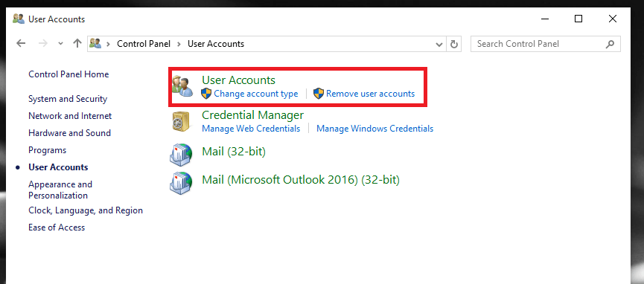Screen dimensions: 644x284
Task: Click the User Accounts people icon
Action: [x=182, y=86]
